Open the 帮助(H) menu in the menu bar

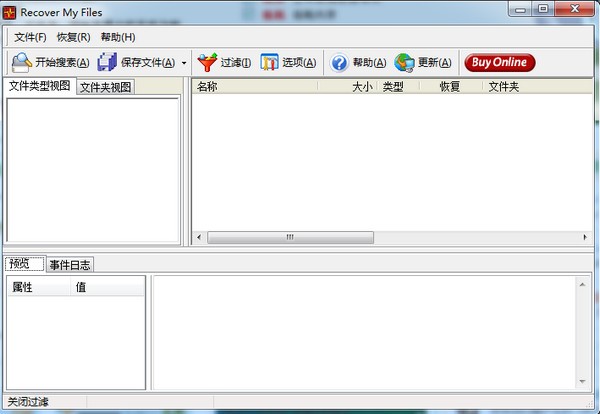tap(118, 37)
